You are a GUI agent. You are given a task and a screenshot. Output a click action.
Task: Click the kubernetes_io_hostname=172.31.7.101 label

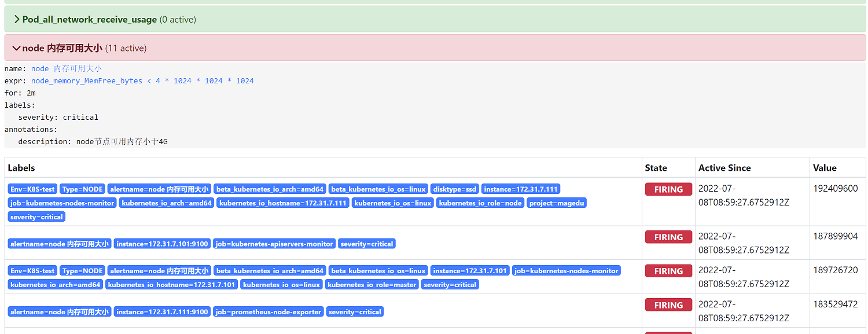(x=172, y=285)
